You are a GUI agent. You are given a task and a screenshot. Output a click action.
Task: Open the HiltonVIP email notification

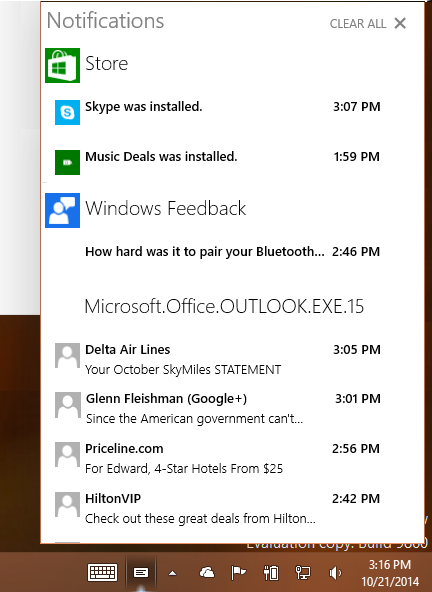(x=217, y=508)
